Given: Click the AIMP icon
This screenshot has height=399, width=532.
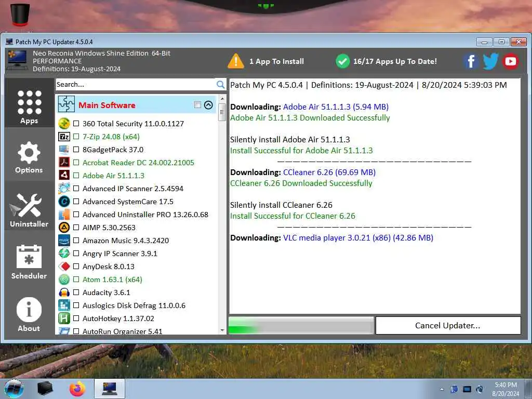Looking at the screenshot, I should coord(64,228).
